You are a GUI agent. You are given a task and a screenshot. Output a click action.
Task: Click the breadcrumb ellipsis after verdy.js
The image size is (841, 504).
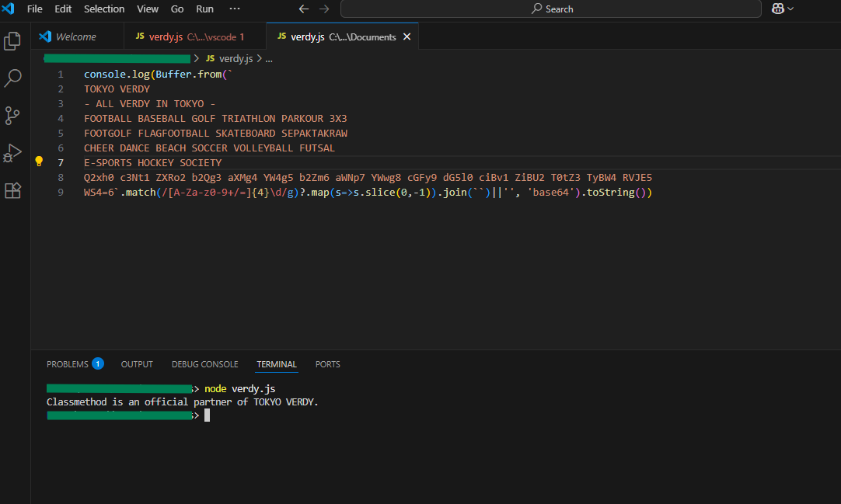[269, 59]
